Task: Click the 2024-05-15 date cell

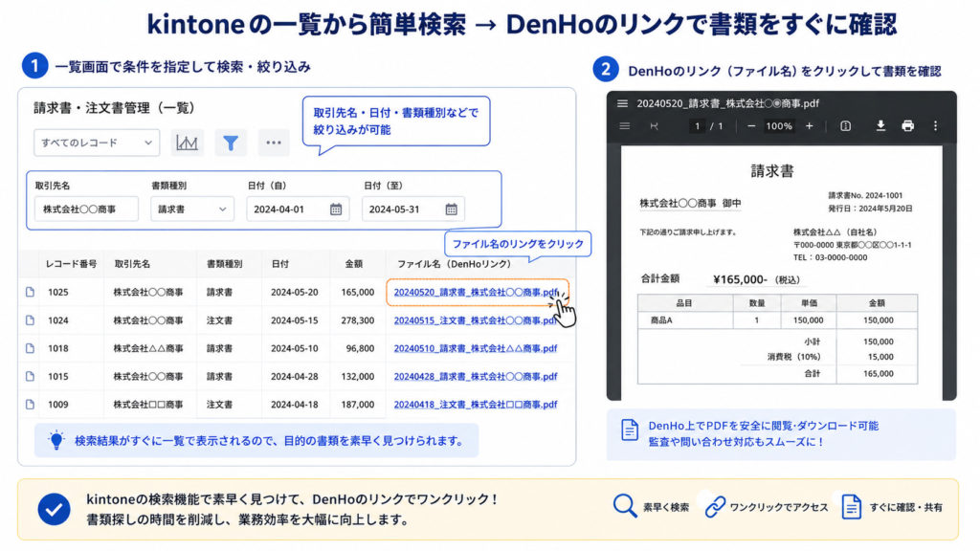Action: coord(294,320)
